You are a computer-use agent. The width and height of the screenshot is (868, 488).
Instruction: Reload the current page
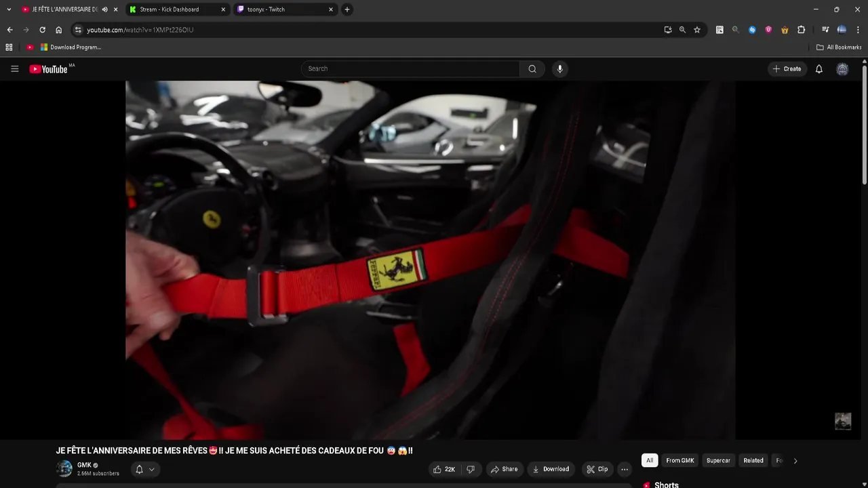pyautogui.click(x=42, y=30)
